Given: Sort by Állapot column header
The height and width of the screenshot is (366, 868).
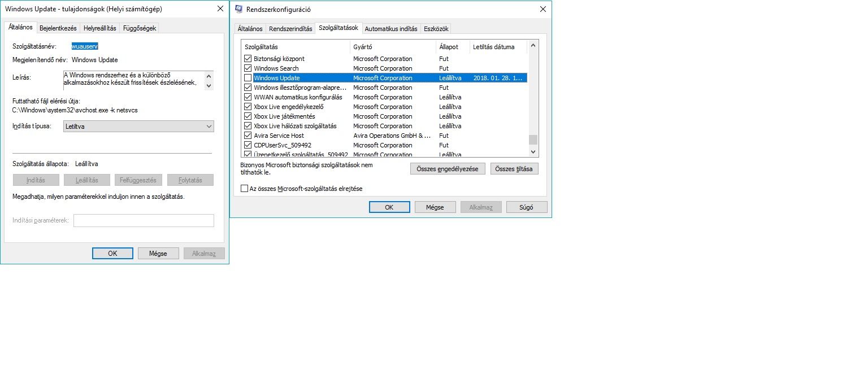Looking at the screenshot, I should click(453, 47).
